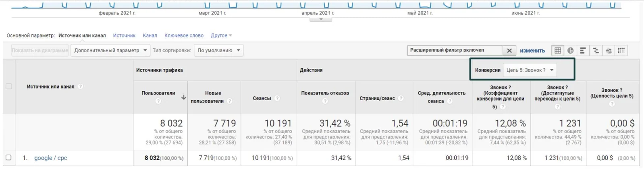The image size is (644, 169).
Task: Switch to data table view icon
Action: (x=558, y=50)
